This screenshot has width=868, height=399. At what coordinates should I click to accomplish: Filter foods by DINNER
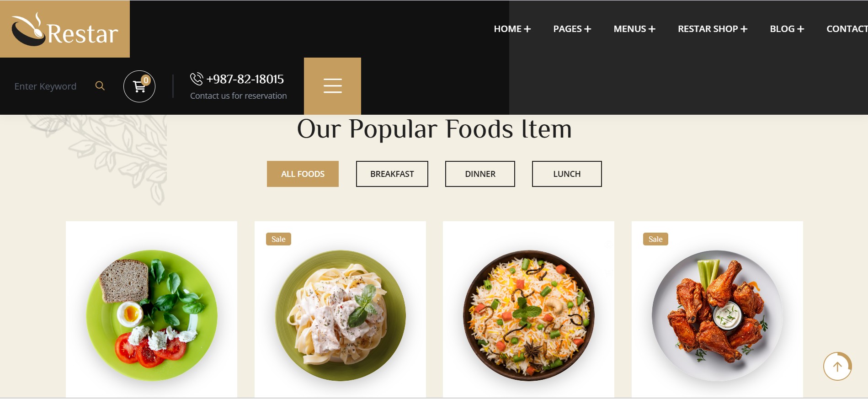[x=480, y=174]
